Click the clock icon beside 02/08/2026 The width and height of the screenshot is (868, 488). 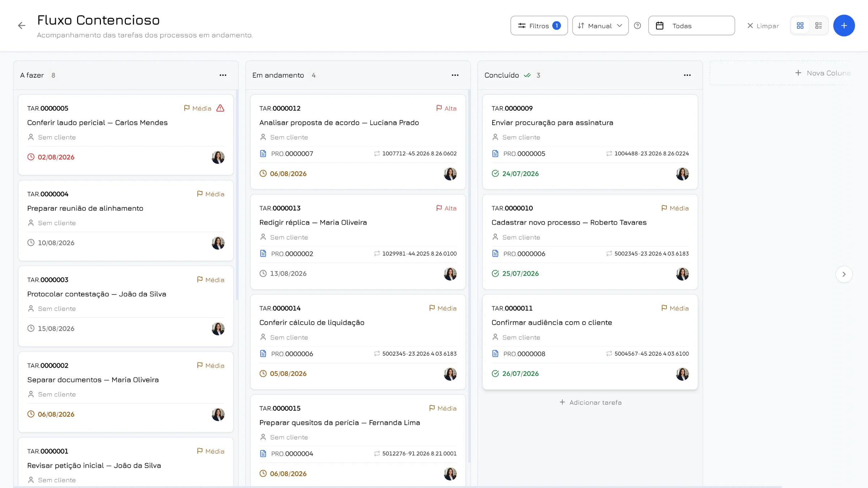click(x=31, y=157)
